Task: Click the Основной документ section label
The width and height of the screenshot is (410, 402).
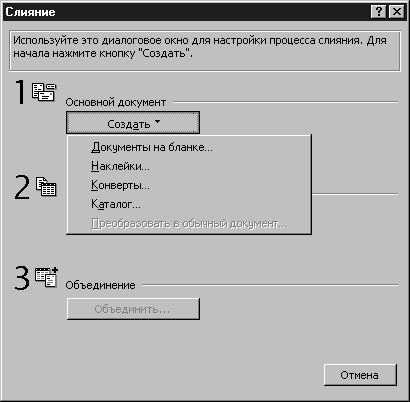Action: (116, 102)
